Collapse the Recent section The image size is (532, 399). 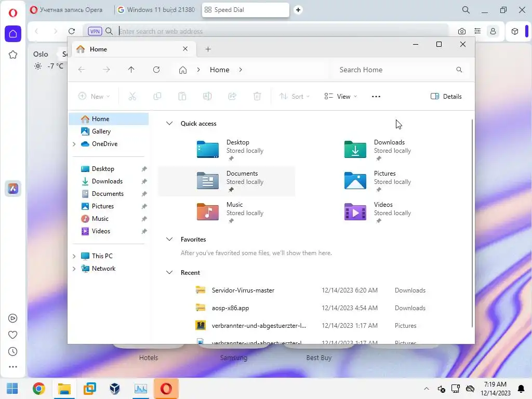click(169, 272)
